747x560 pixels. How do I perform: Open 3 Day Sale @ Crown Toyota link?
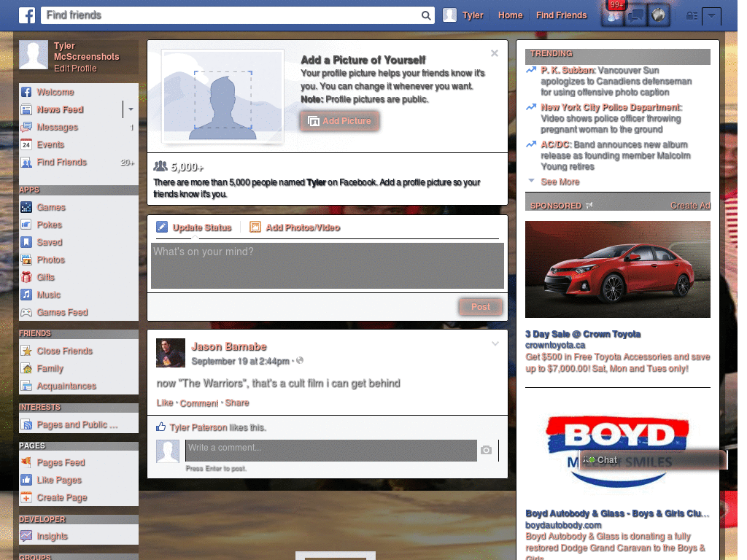[583, 334]
